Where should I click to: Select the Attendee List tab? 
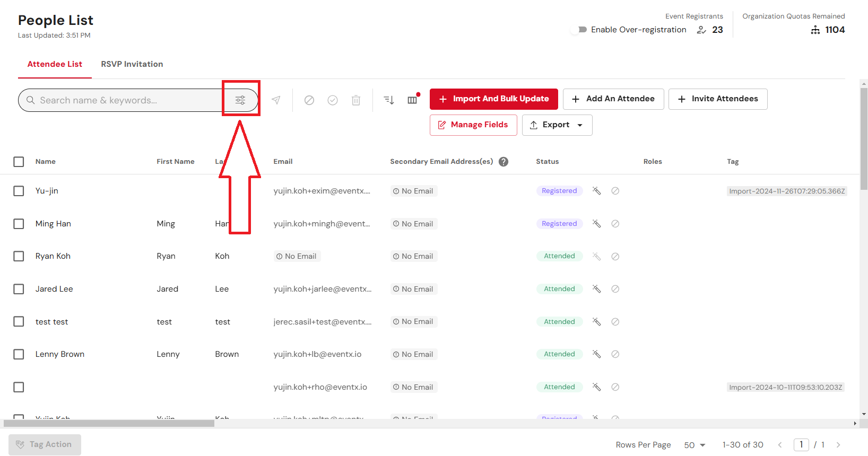[55, 64]
